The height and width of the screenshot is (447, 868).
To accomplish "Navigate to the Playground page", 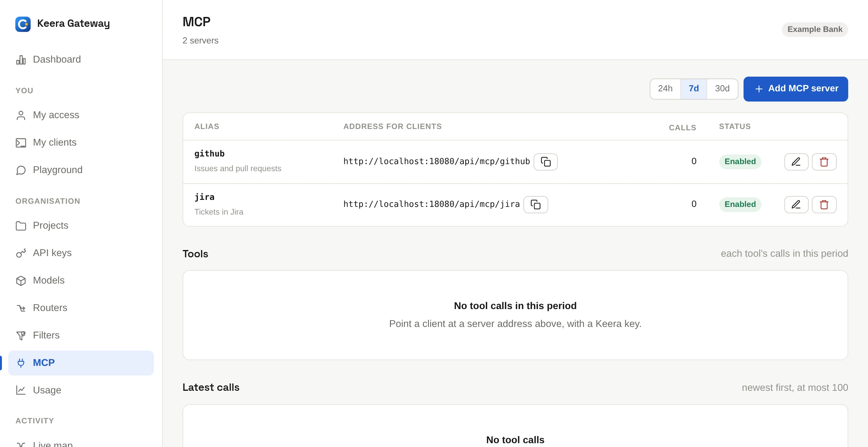I will click(81, 170).
